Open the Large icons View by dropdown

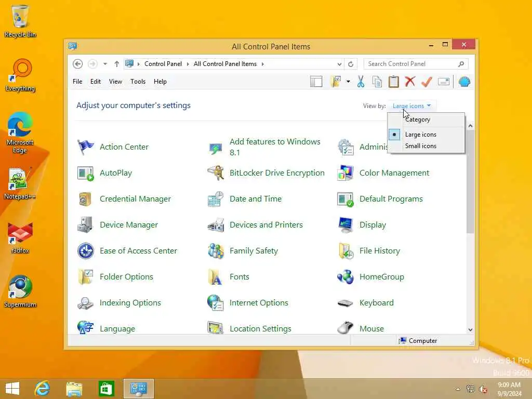tap(411, 106)
